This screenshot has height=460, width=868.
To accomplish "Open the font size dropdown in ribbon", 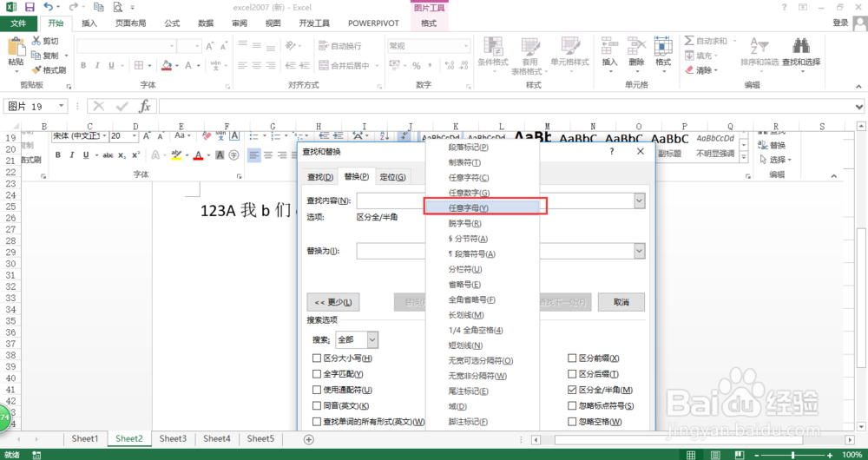I will pyautogui.click(x=197, y=46).
